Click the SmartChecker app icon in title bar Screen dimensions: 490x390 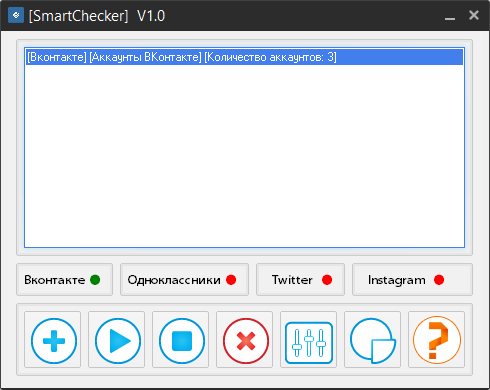click(x=16, y=15)
